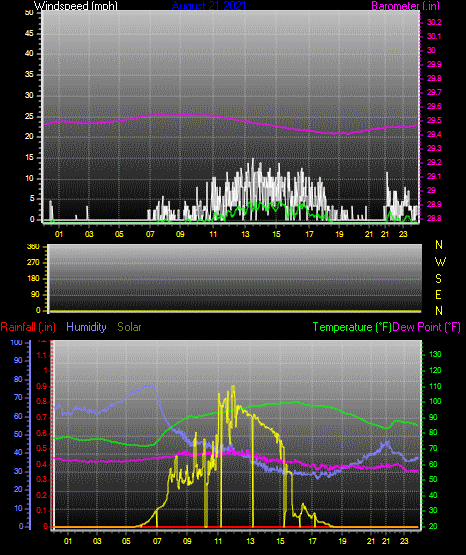
Task: Click barometer axis value '29.9'
Action: (x=434, y=64)
